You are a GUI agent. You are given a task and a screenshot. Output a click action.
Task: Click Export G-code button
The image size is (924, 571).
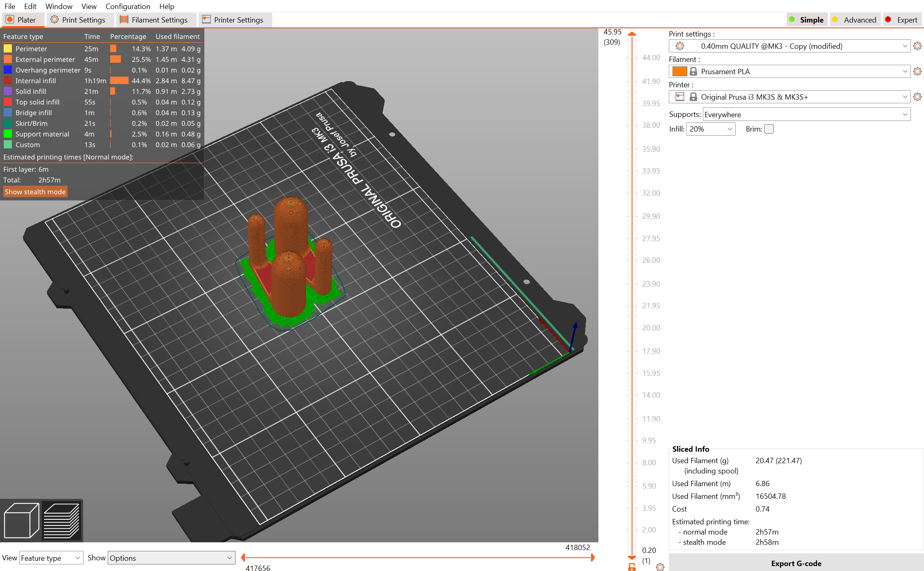pyautogui.click(x=796, y=563)
